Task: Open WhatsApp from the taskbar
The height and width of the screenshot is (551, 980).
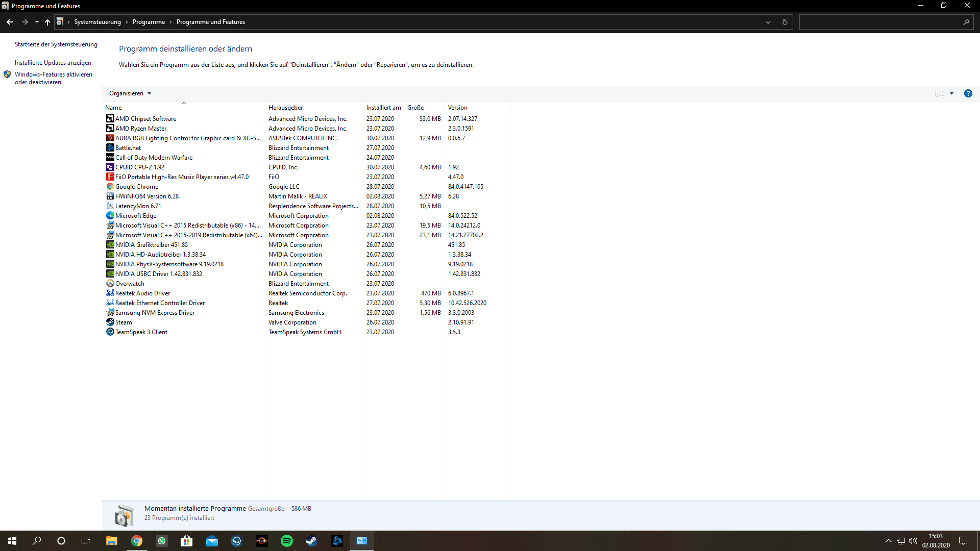Action: 162,541
